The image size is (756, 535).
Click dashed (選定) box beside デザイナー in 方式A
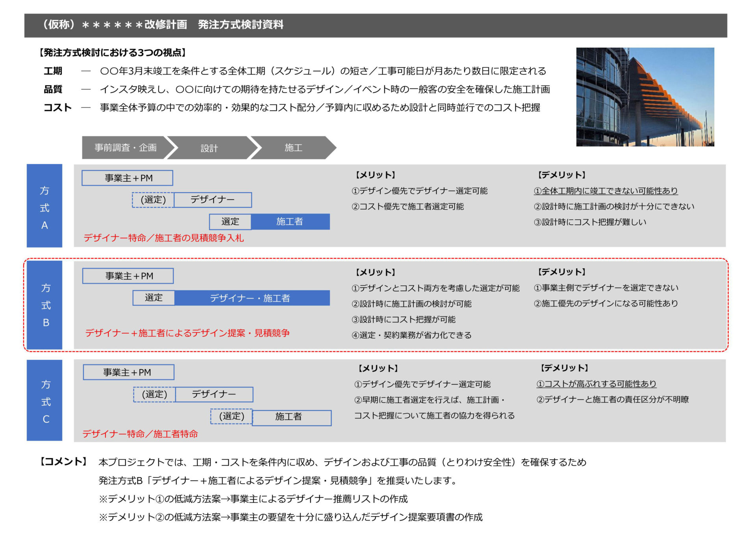153,200
